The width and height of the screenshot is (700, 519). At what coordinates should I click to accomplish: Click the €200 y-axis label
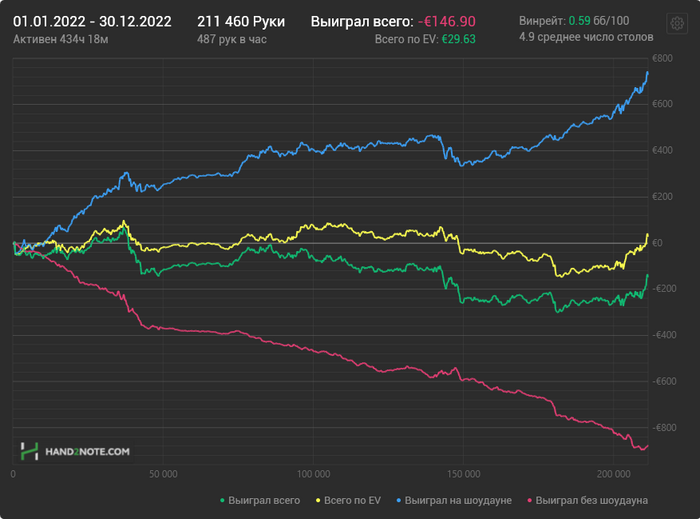pos(662,197)
